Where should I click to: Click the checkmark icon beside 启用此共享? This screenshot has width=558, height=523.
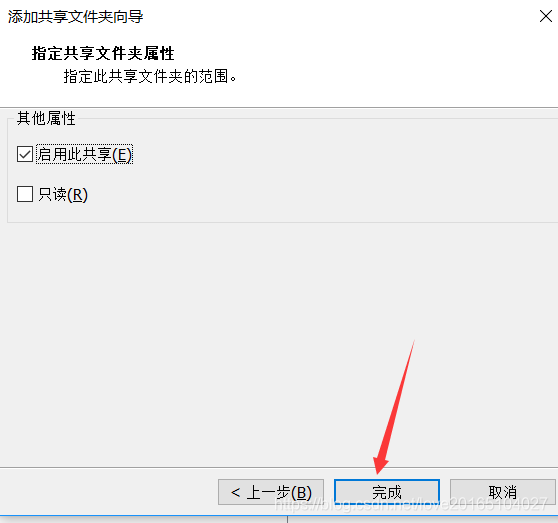point(25,154)
